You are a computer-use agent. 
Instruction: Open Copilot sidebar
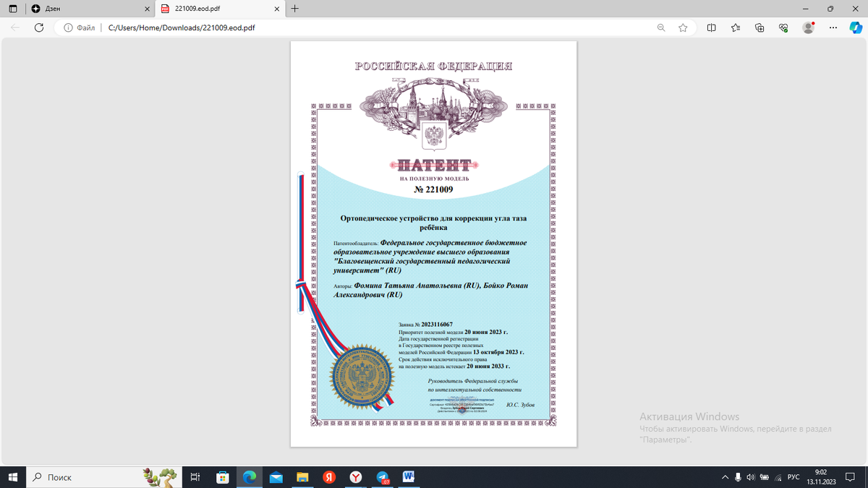point(855,27)
